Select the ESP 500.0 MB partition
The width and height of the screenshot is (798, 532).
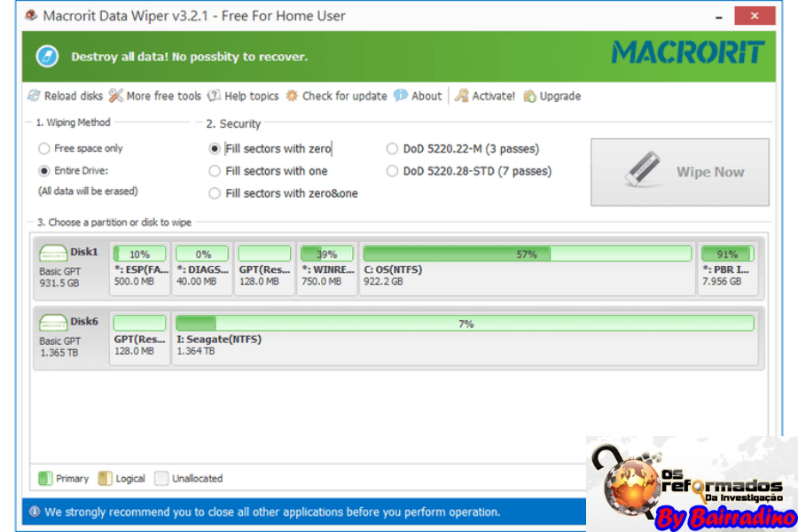pos(140,269)
